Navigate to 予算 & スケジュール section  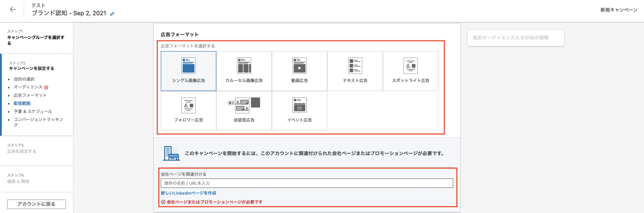click(x=33, y=112)
